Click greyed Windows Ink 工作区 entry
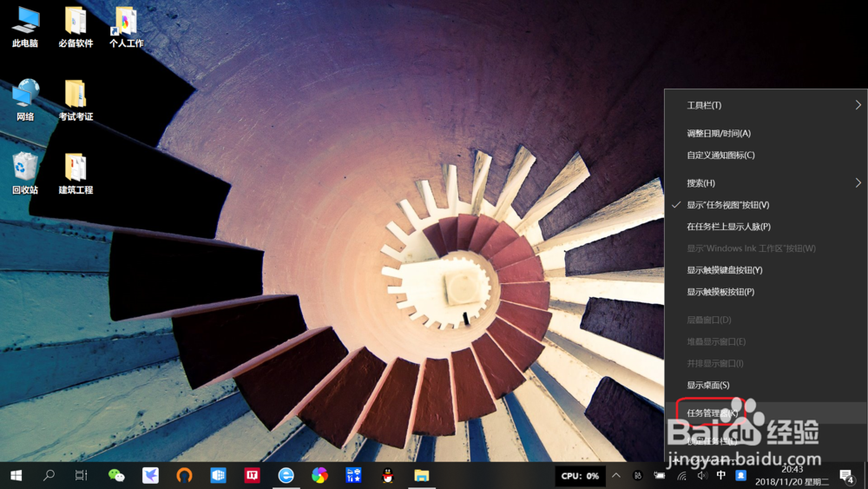The image size is (868, 489). 766,248
